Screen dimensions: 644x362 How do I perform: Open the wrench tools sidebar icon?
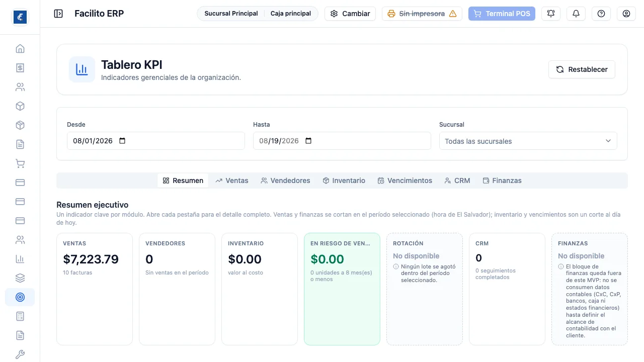click(x=20, y=354)
